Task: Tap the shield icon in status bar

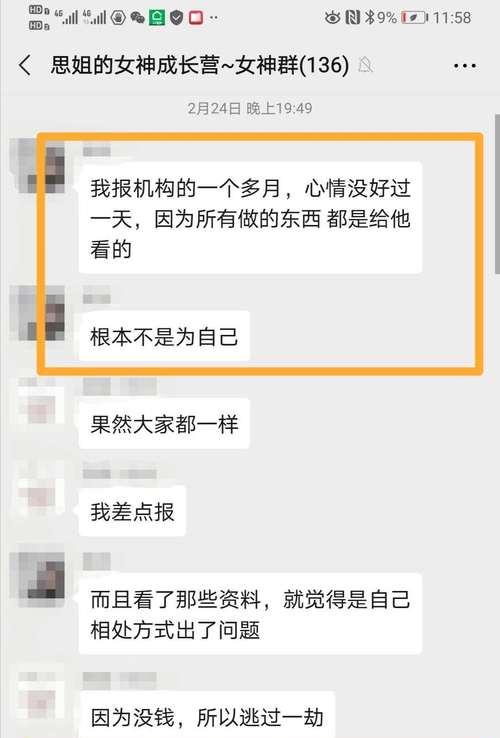Action: coord(177,18)
